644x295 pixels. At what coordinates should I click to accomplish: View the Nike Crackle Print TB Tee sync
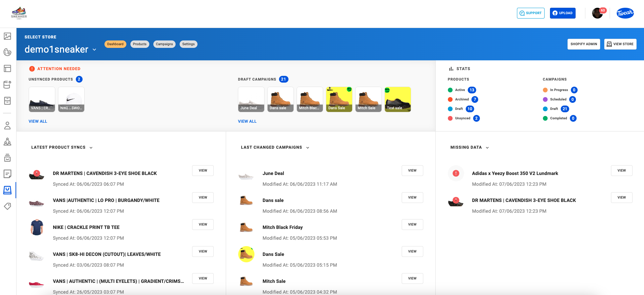pyautogui.click(x=203, y=225)
